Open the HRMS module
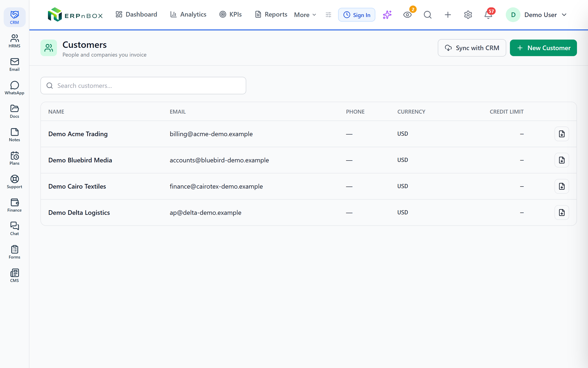Image resolution: width=588 pixels, height=368 pixels. 14,41
